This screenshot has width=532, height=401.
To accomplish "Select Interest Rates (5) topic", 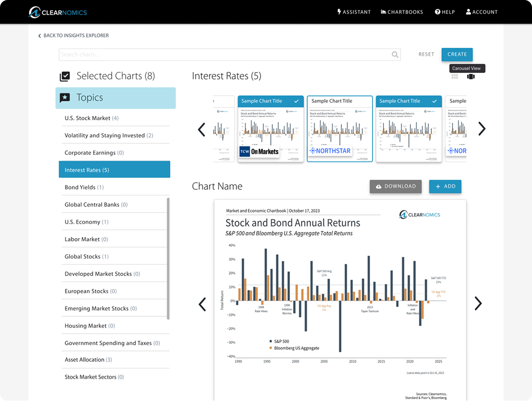I will tap(115, 170).
